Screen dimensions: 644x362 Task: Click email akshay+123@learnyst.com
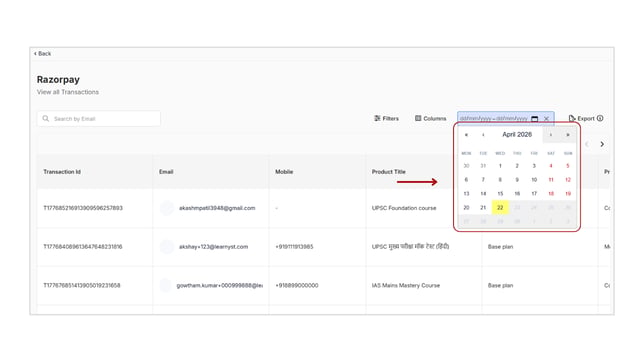[213, 247]
